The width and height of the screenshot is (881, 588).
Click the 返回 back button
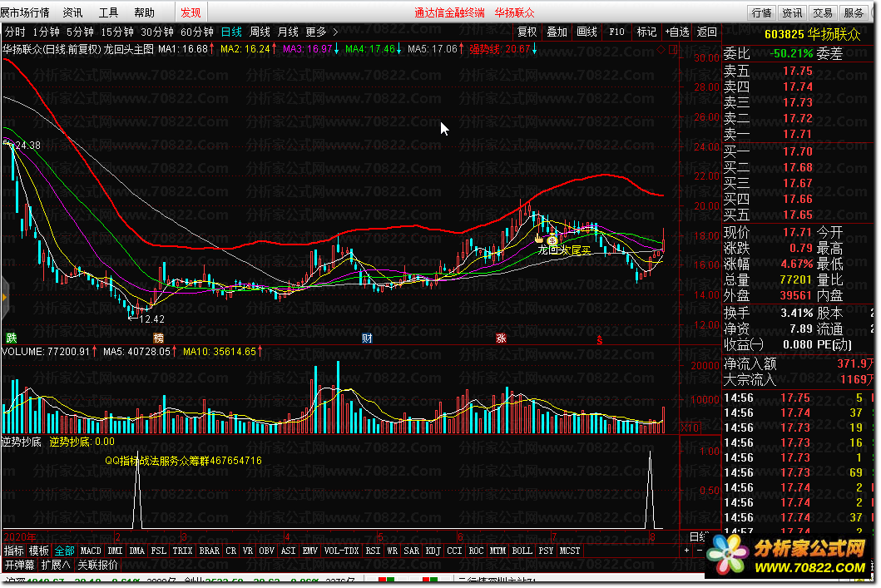coord(707,32)
